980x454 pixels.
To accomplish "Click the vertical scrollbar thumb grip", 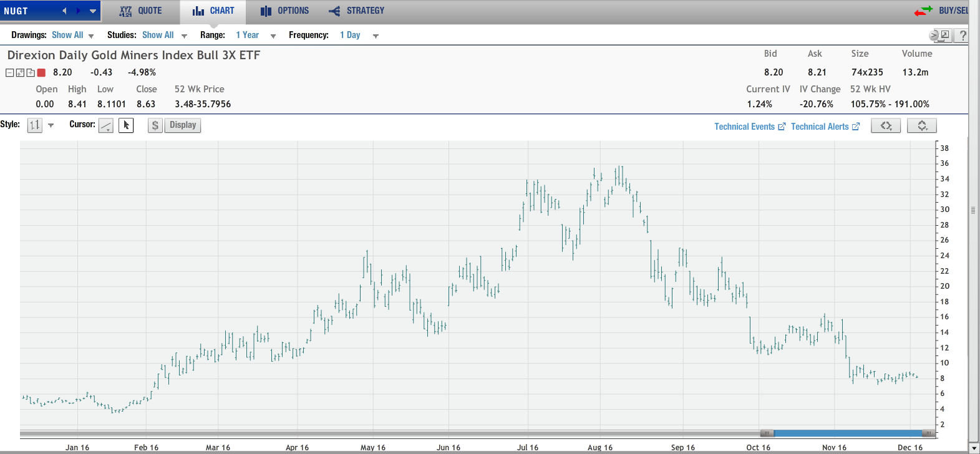I will tap(973, 210).
